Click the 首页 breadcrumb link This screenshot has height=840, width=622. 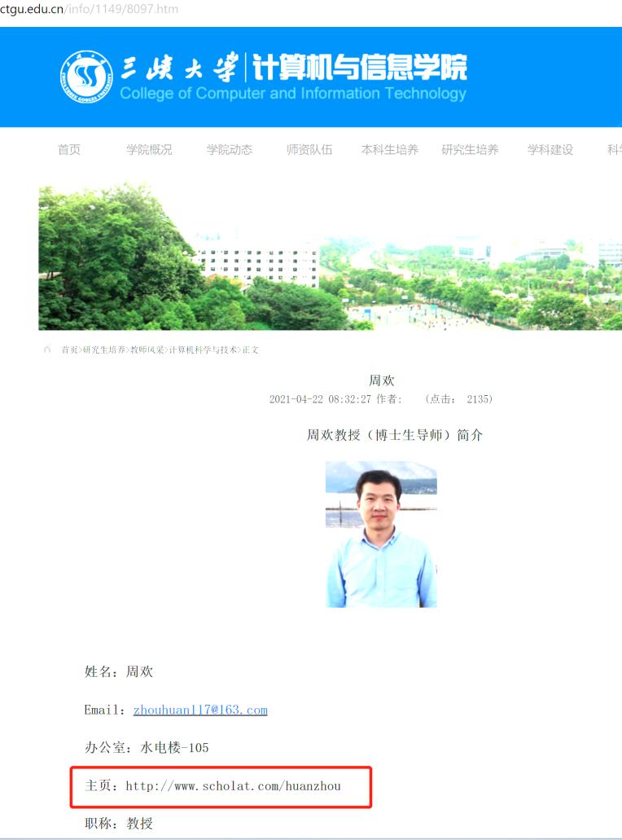(70, 350)
